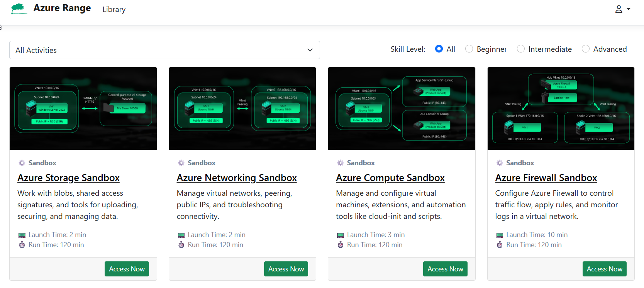Open the Library menu item
This screenshot has height=288, width=644.
(x=114, y=9)
